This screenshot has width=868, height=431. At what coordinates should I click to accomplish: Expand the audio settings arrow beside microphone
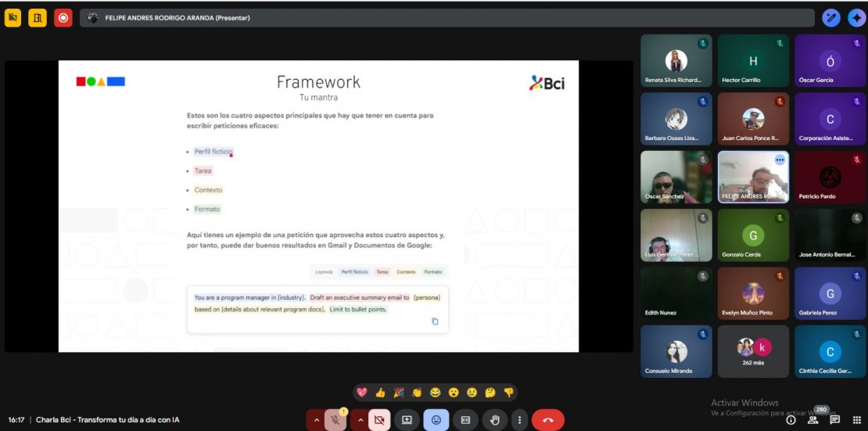316,420
